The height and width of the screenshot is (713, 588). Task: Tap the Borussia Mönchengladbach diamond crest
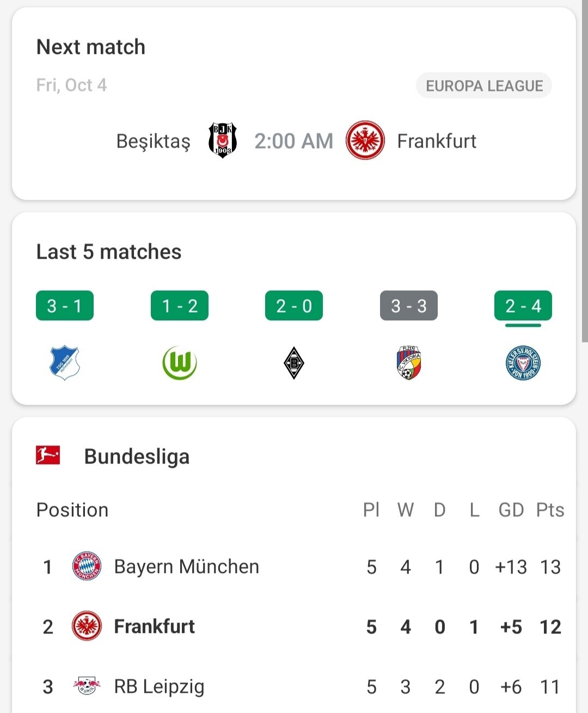click(294, 363)
